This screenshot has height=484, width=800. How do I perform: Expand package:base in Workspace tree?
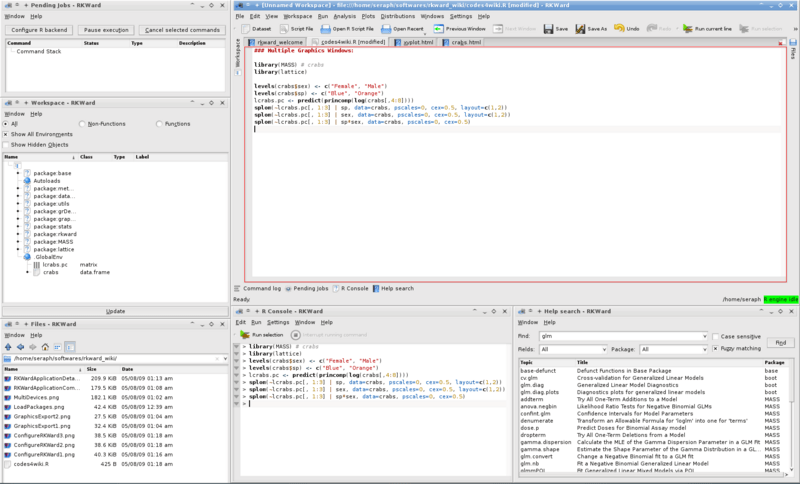pos(18,173)
